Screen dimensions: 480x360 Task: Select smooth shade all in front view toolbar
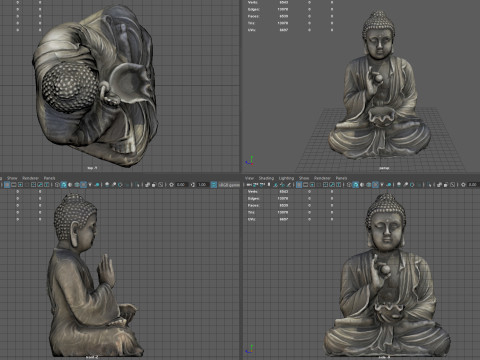coord(355,185)
